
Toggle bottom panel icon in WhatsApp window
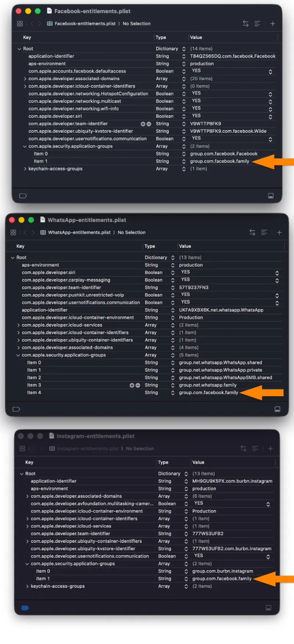[x=277, y=409]
